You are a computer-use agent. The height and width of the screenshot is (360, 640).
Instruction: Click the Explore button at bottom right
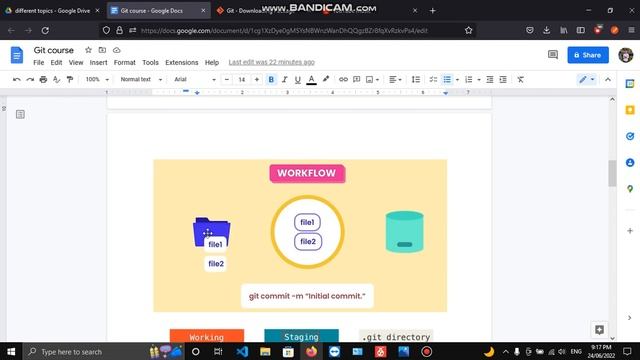[599, 330]
